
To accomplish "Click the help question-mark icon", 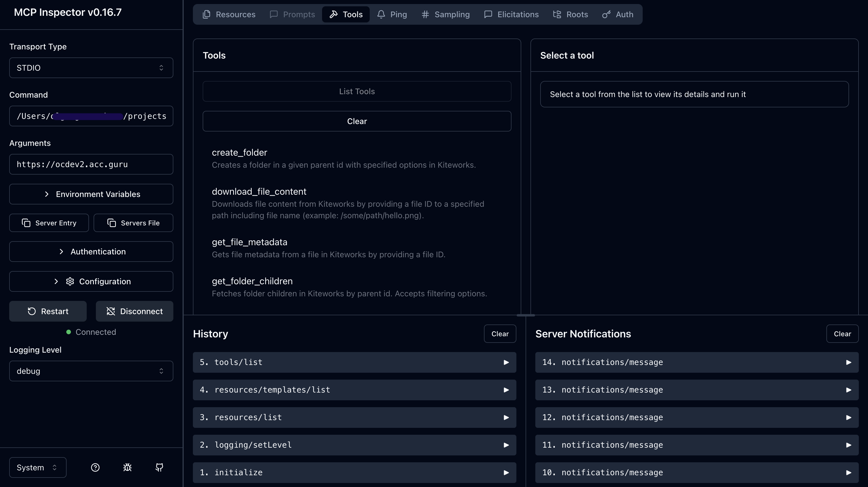I will point(95,467).
